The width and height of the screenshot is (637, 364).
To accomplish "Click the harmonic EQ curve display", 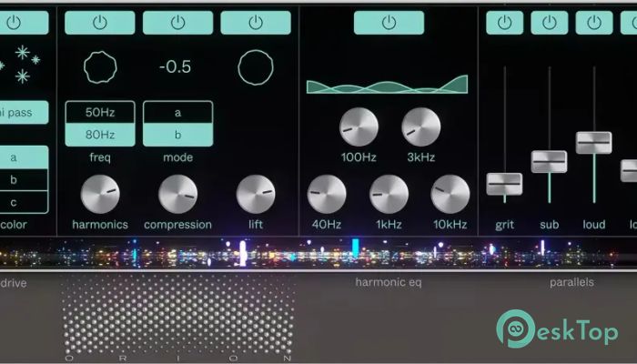I will (x=389, y=85).
